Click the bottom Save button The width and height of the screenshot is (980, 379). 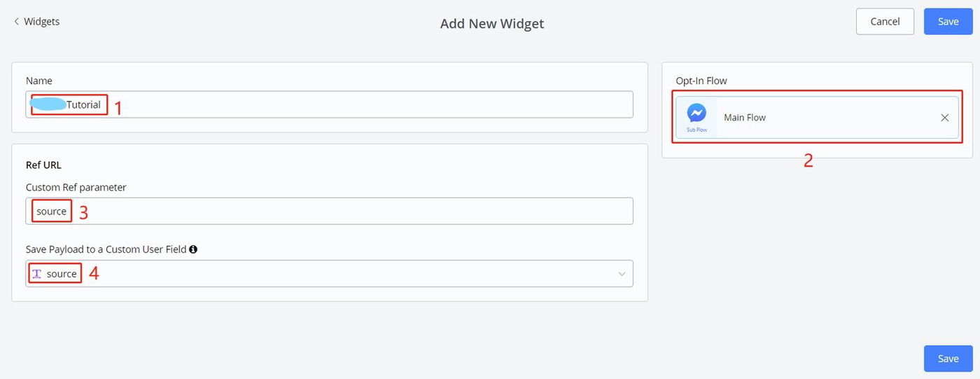pyautogui.click(x=948, y=359)
